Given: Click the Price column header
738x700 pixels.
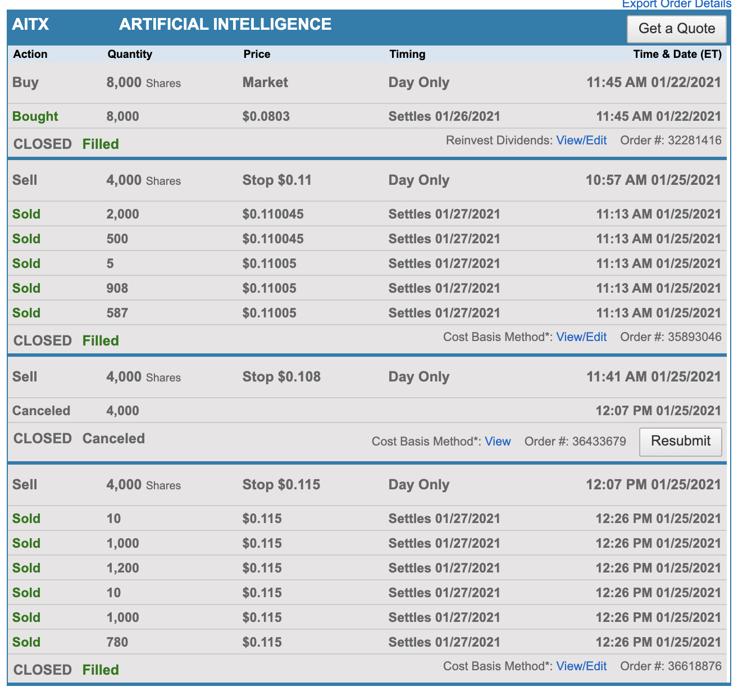Looking at the screenshot, I should 257,54.
